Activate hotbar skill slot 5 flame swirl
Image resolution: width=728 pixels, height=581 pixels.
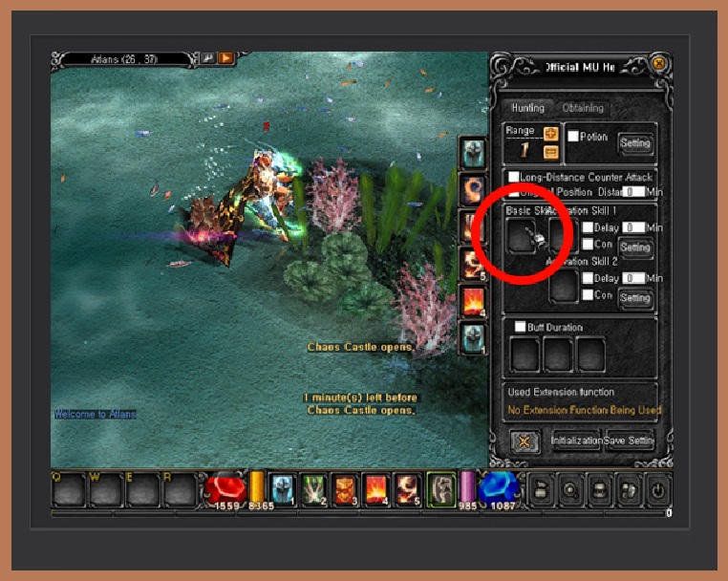[x=407, y=490]
